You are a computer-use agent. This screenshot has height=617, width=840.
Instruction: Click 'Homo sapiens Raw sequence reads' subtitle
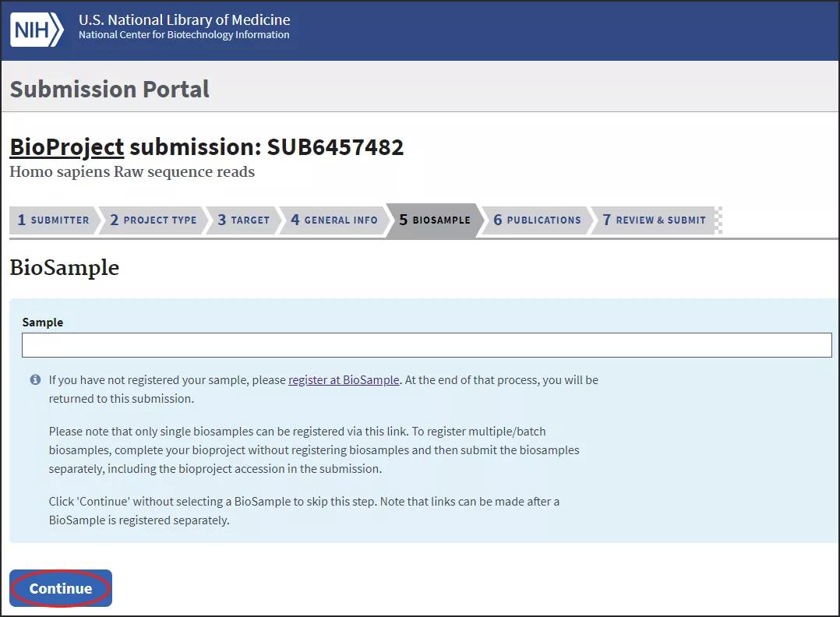coord(132,172)
